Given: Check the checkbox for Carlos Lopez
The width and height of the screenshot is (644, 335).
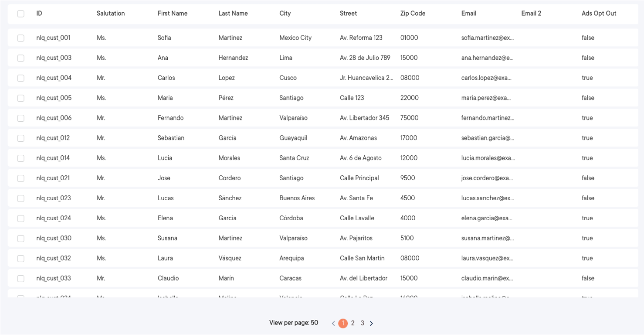Looking at the screenshot, I should [x=20, y=78].
